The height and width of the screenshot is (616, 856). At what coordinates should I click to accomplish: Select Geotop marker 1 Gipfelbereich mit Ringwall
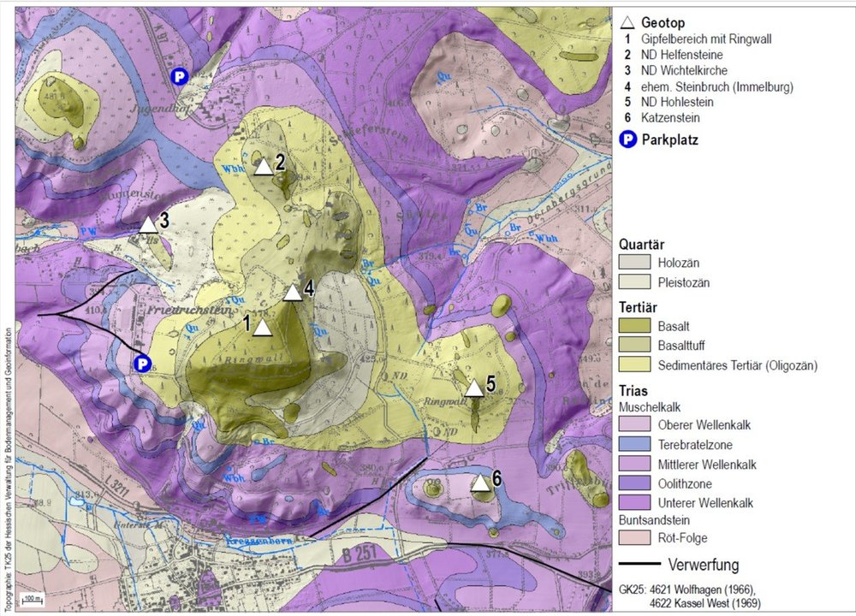[x=261, y=325]
